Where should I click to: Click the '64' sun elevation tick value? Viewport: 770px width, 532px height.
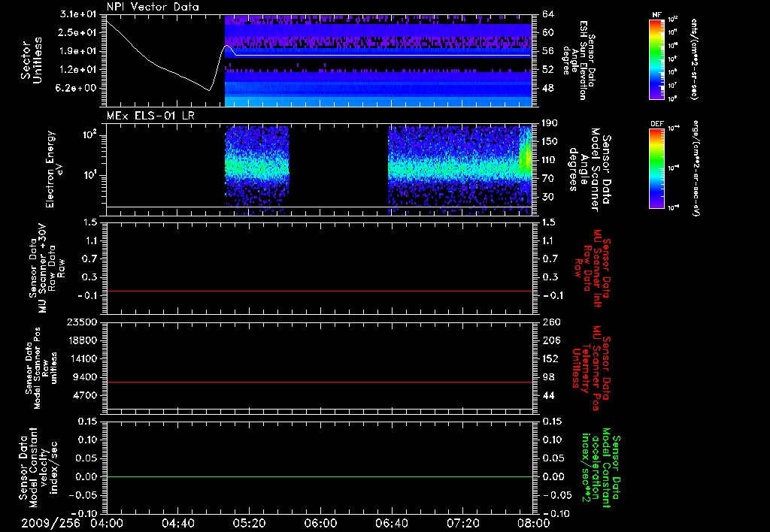click(x=548, y=14)
